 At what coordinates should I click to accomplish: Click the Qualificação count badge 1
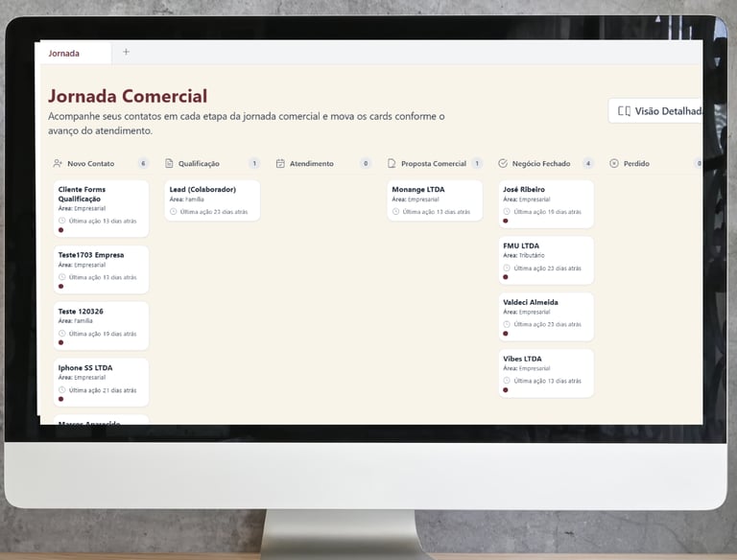click(254, 163)
